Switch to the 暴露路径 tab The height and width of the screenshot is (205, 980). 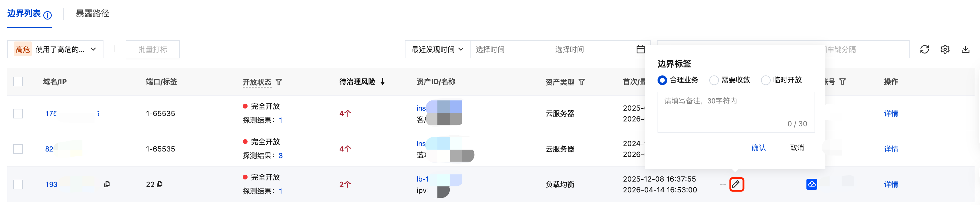click(92, 14)
